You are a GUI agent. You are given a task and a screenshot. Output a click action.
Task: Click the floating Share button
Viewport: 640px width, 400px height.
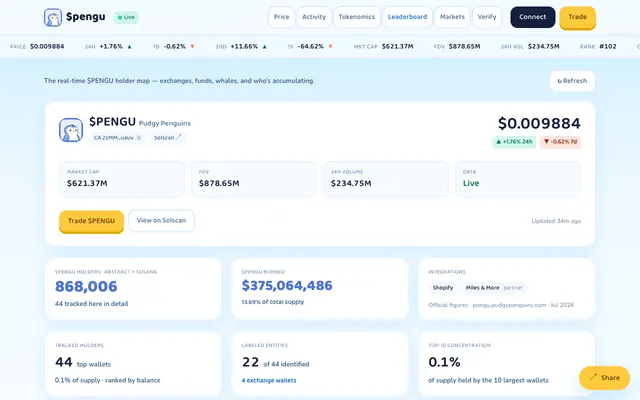pos(604,378)
